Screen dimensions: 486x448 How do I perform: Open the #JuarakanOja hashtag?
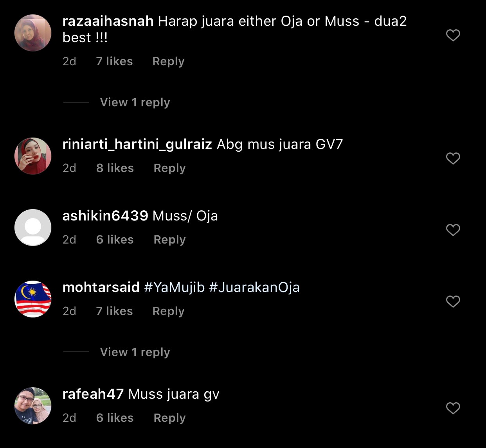[254, 287]
